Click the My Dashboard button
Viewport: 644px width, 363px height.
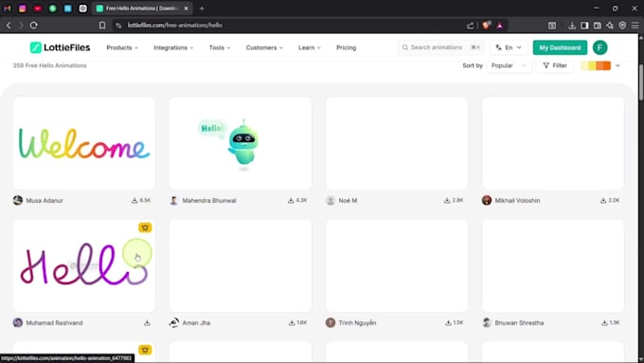(x=560, y=47)
